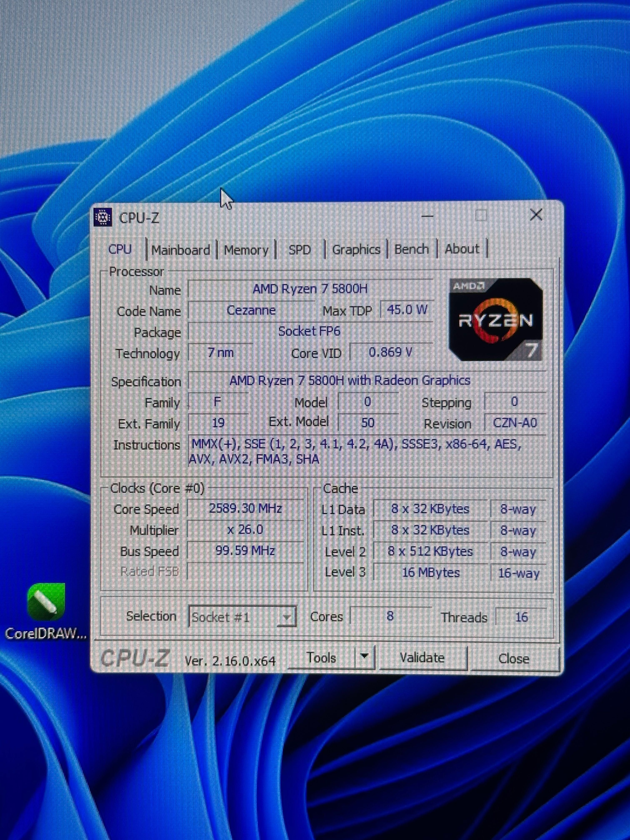This screenshot has width=630, height=840.
Task: Click the Ext. Model value 50
Action: click(367, 422)
